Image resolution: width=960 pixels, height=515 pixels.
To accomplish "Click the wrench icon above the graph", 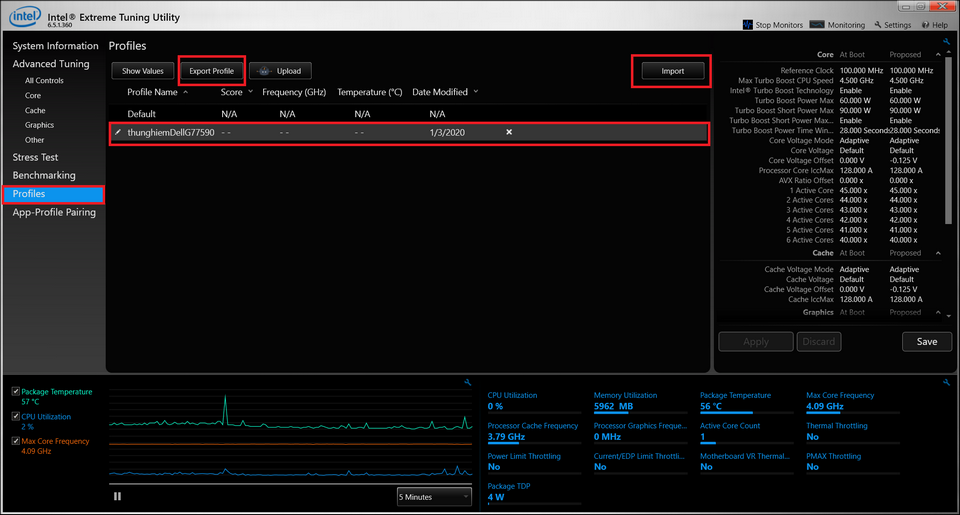I will click(x=467, y=382).
